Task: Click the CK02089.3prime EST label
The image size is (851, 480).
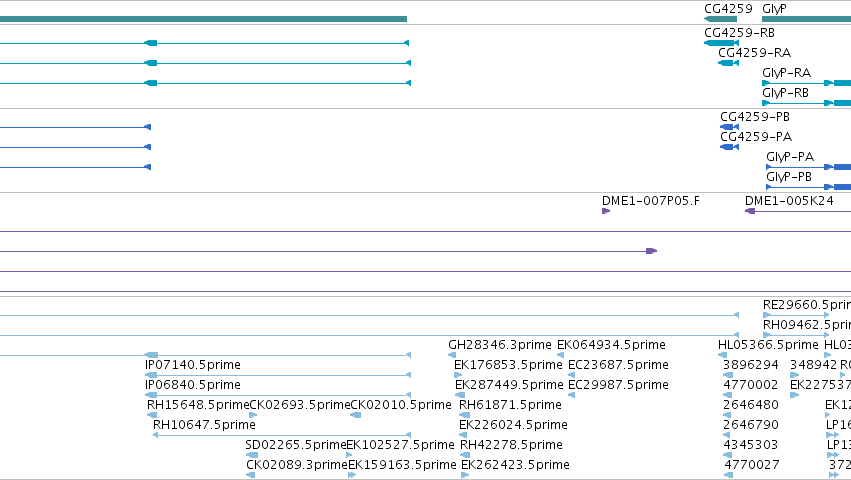Action: click(297, 465)
